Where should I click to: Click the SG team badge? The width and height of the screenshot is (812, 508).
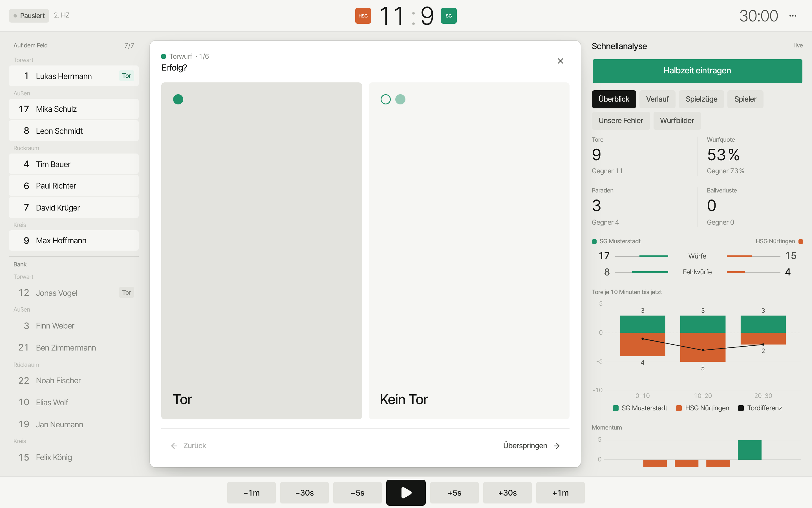[449, 16]
